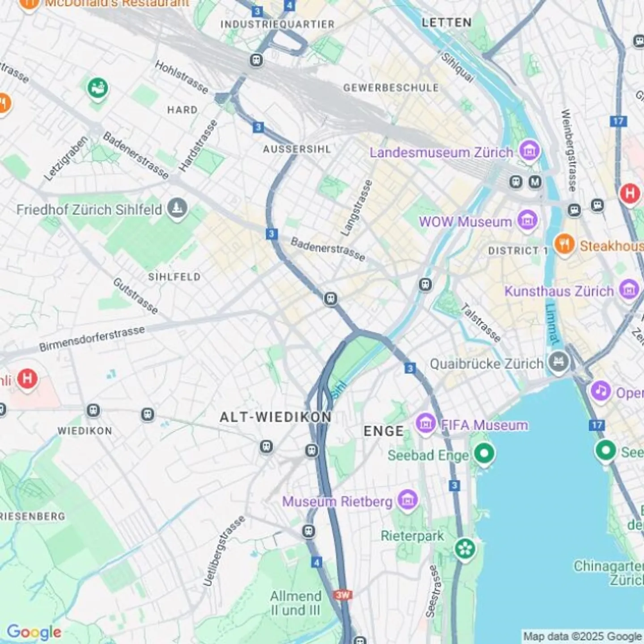Screen dimensions: 644x644
Task: Select the Museum Rietberg marker
Action: pyautogui.click(x=407, y=500)
